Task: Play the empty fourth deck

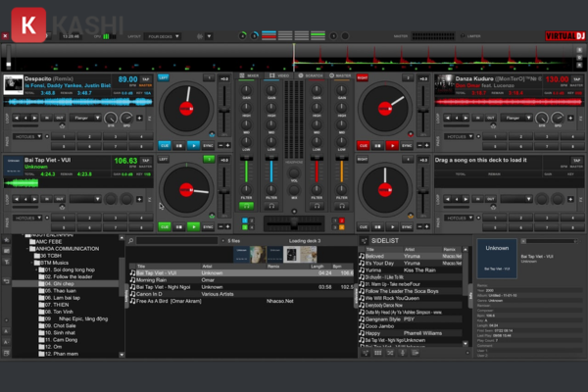Action: click(x=392, y=227)
